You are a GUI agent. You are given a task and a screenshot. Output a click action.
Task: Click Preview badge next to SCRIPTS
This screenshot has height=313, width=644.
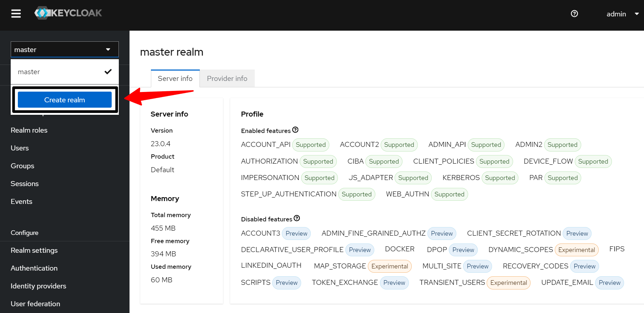[286, 283]
